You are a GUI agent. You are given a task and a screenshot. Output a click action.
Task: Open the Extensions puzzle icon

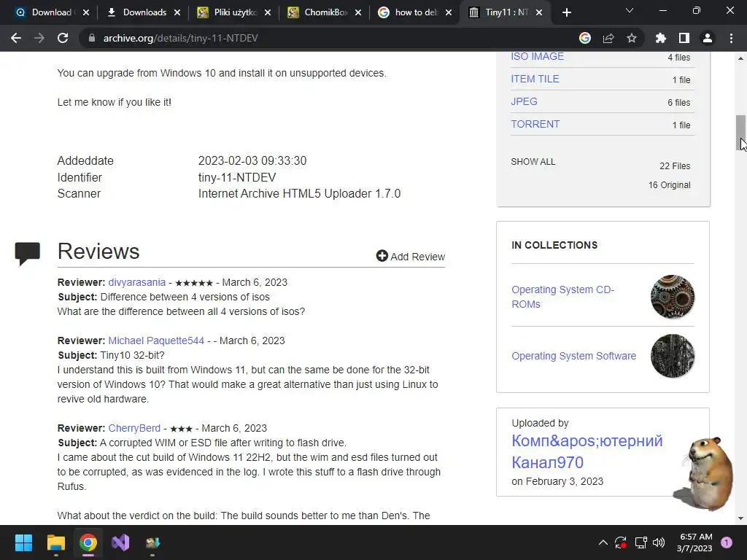pos(660,38)
